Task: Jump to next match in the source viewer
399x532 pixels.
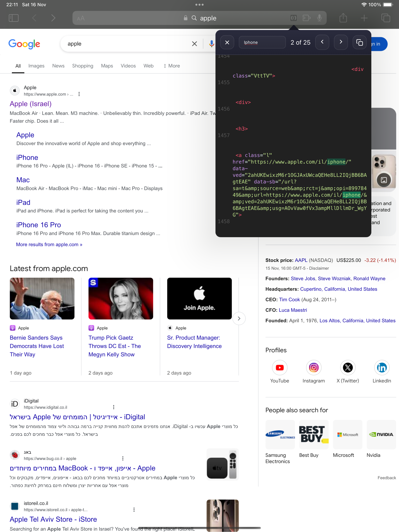Action: coord(341,42)
